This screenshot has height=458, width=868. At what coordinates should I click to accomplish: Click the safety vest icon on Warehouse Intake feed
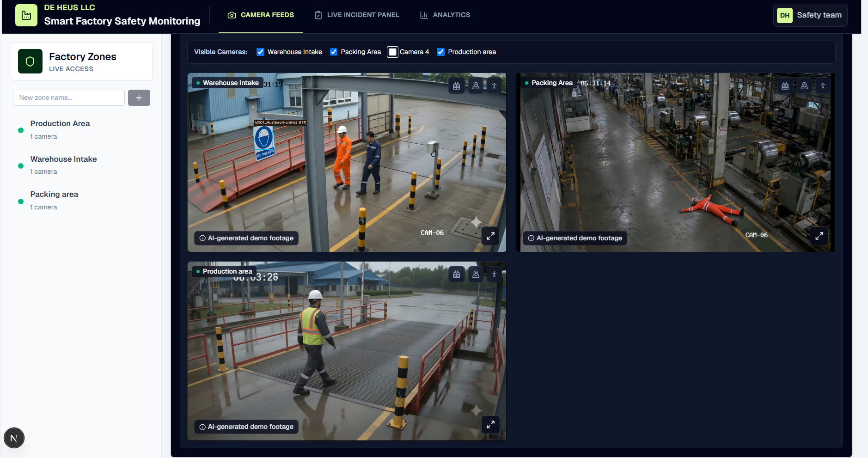[x=457, y=86]
